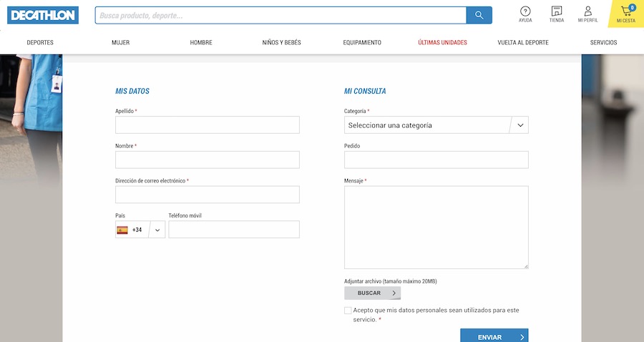Click the Enviar submit button
Viewport: 644px width, 342px height.
click(494, 336)
